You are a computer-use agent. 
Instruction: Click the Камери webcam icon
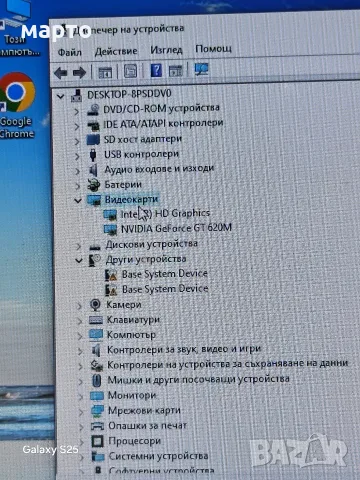coord(95,305)
